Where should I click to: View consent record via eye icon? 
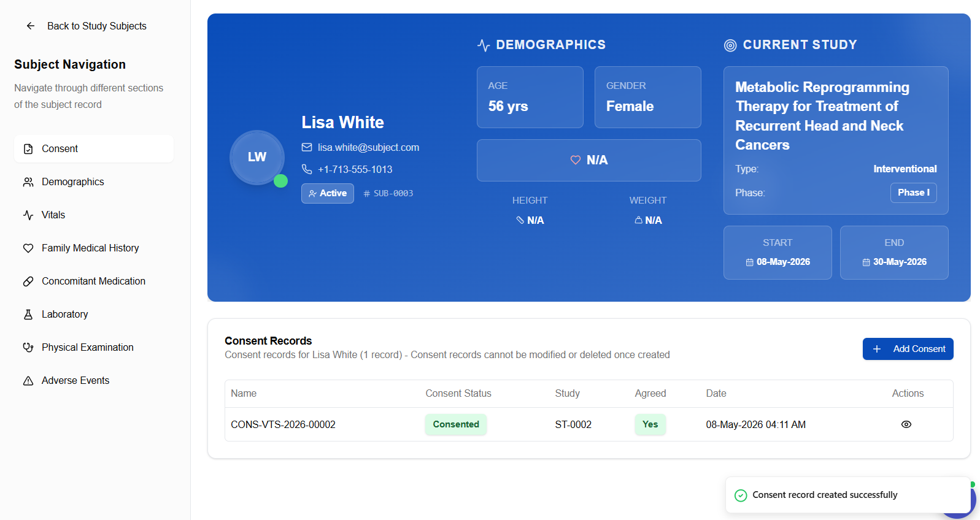click(x=906, y=424)
